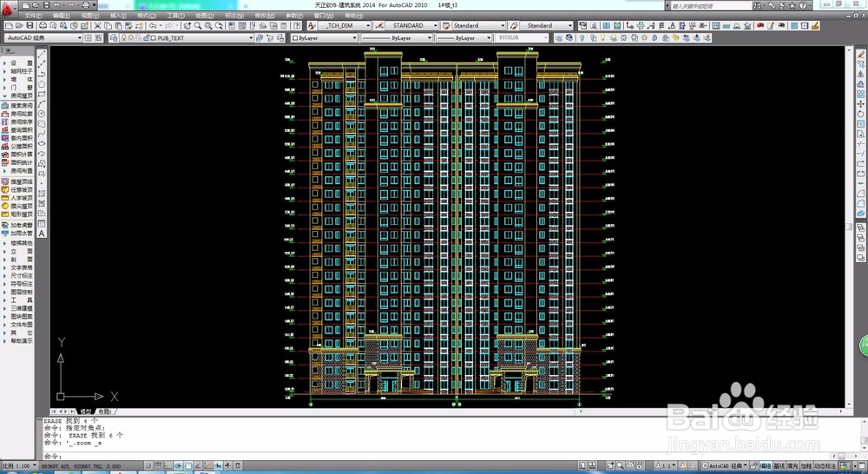The image size is (868, 474).
Task: Expand the 尺寸标注 menu group
Action: [16, 275]
